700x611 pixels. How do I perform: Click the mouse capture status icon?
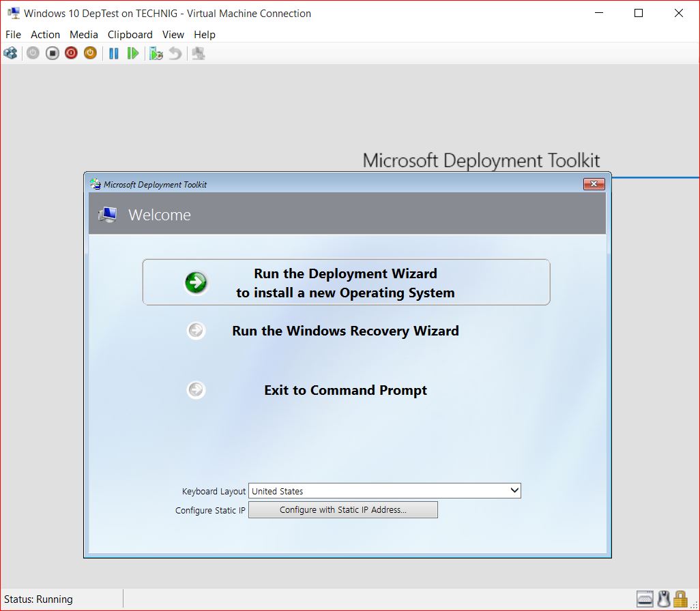click(x=662, y=598)
